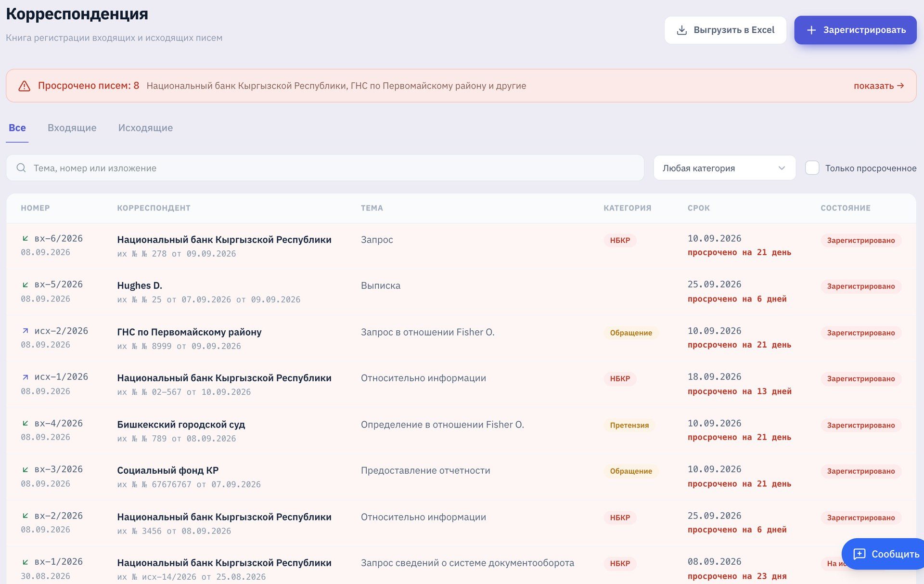Click incoming arrow icon for вх–2/2026
The image size is (924, 584).
(x=26, y=516)
